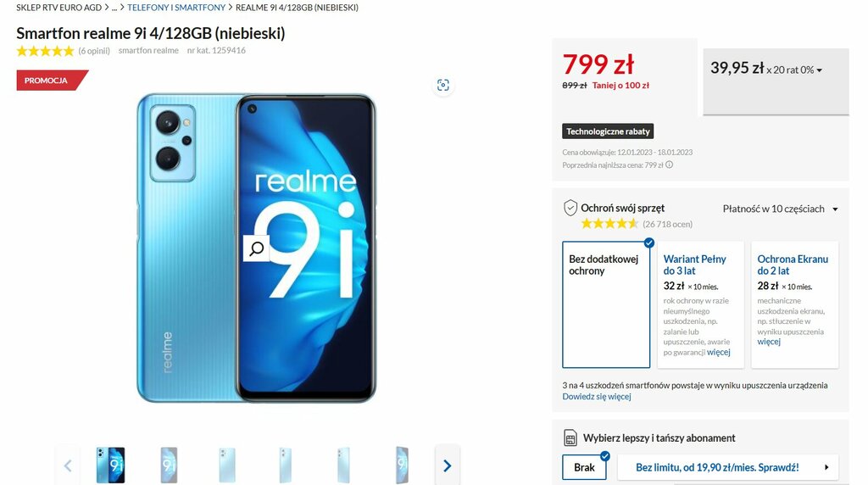Show next thumbnails with right arrow
The width and height of the screenshot is (868, 485).
pos(448,465)
